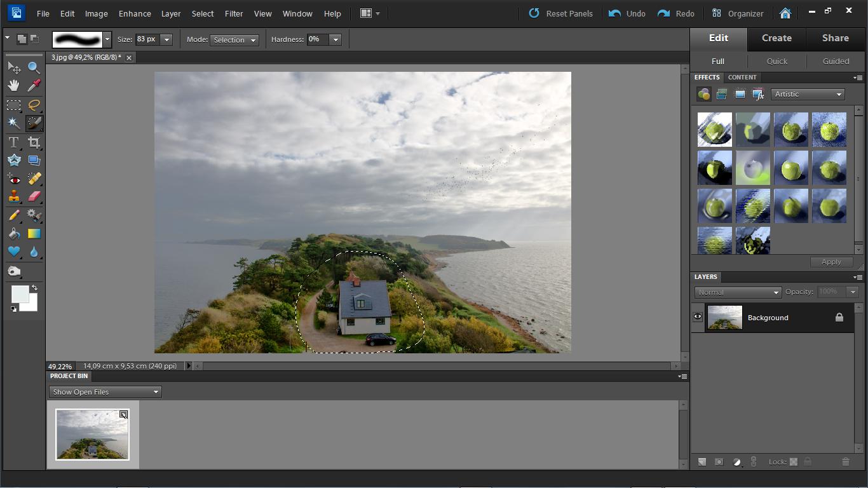The width and height of the screenshot is (868, 488).
Task: Click the Undo button
Action: [627, 13]
